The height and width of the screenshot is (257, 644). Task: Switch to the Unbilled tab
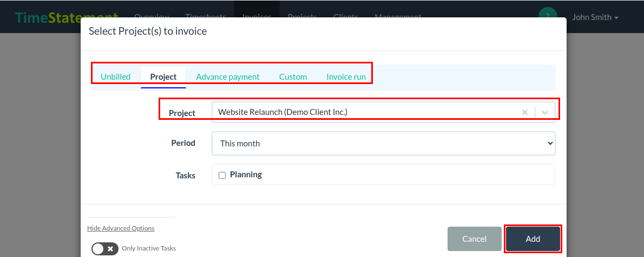coord(115,77)
